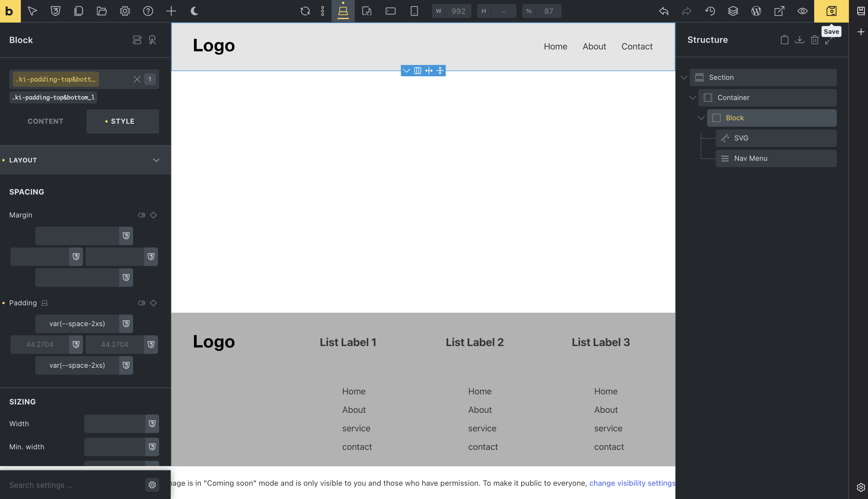Image resolution: width=868 pixels, height=499 pixels.
Task: Click the WordPress dashboard icon
Action: click(756, 11)
